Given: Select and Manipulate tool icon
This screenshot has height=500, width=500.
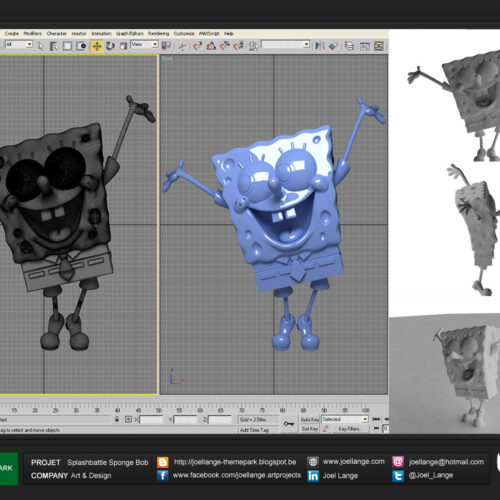Looking at the screenshot, I should [x=182, y=46].
